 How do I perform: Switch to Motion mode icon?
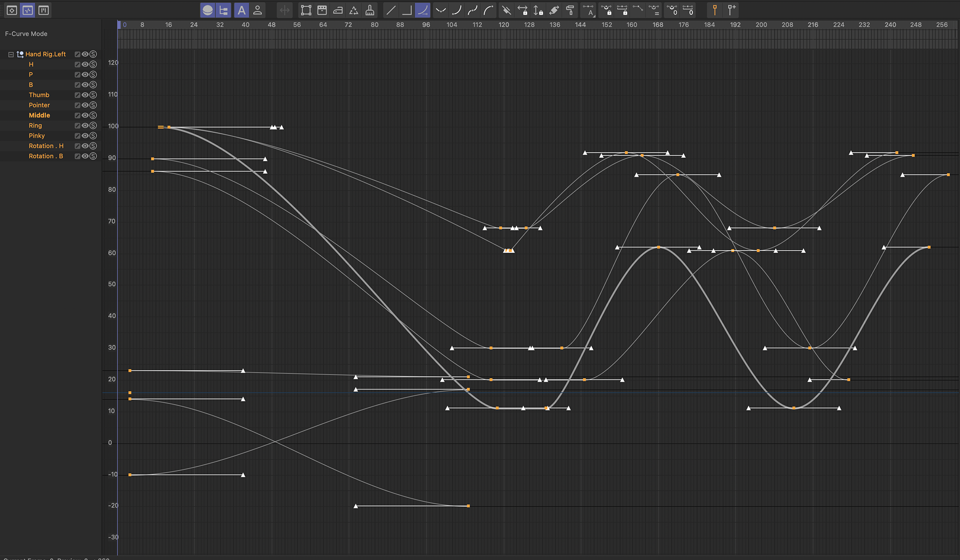43,10
